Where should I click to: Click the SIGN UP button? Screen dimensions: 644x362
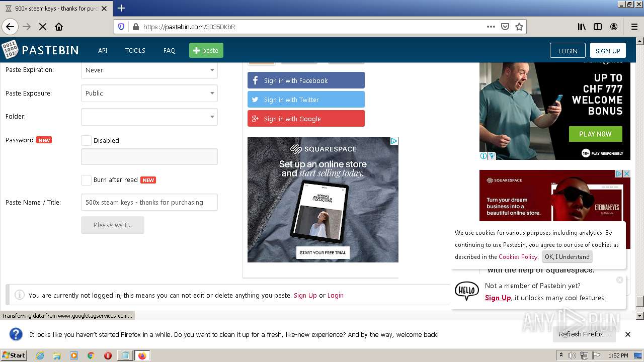(x=608, y=50)
